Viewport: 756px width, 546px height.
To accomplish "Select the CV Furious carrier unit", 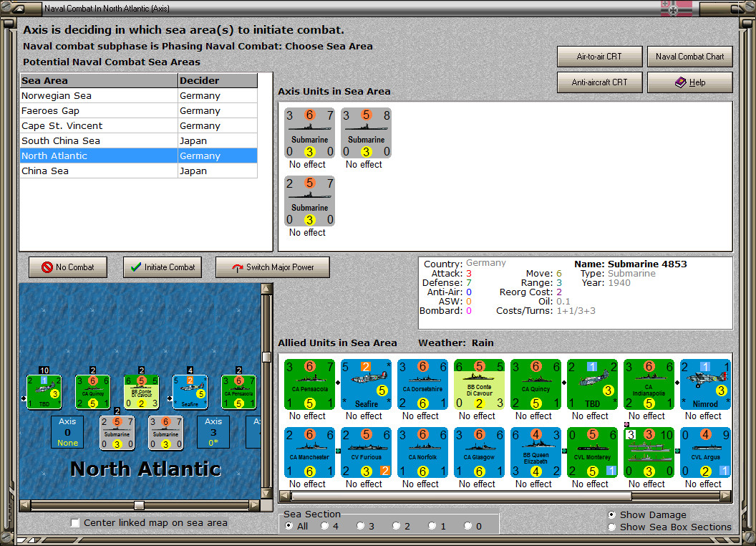I will point(366,452).
